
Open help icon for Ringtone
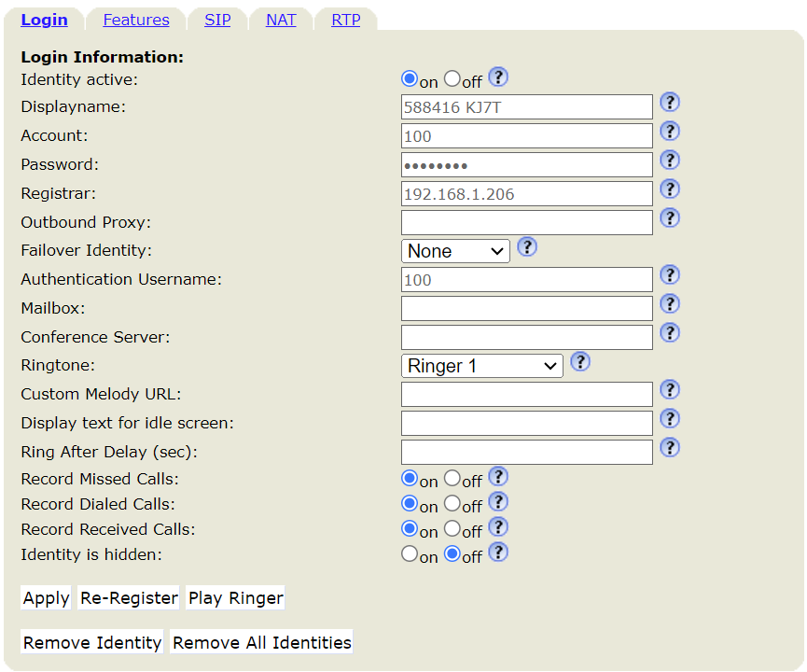(x=580, y=361)
